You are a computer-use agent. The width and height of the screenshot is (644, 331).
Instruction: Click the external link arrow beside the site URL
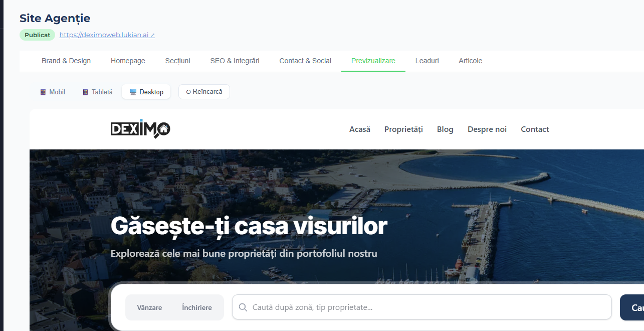152,35
